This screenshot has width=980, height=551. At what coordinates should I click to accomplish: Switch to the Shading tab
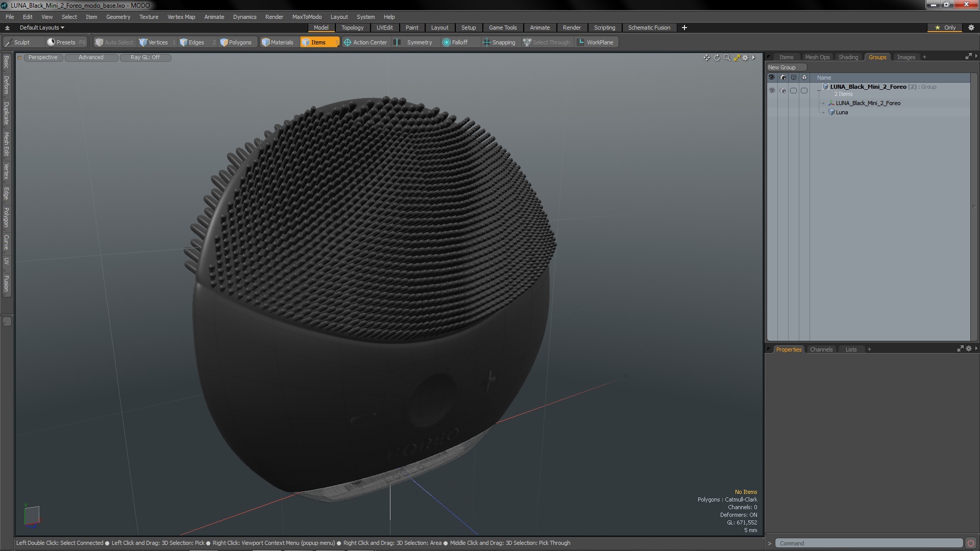(x=848, y=57)
